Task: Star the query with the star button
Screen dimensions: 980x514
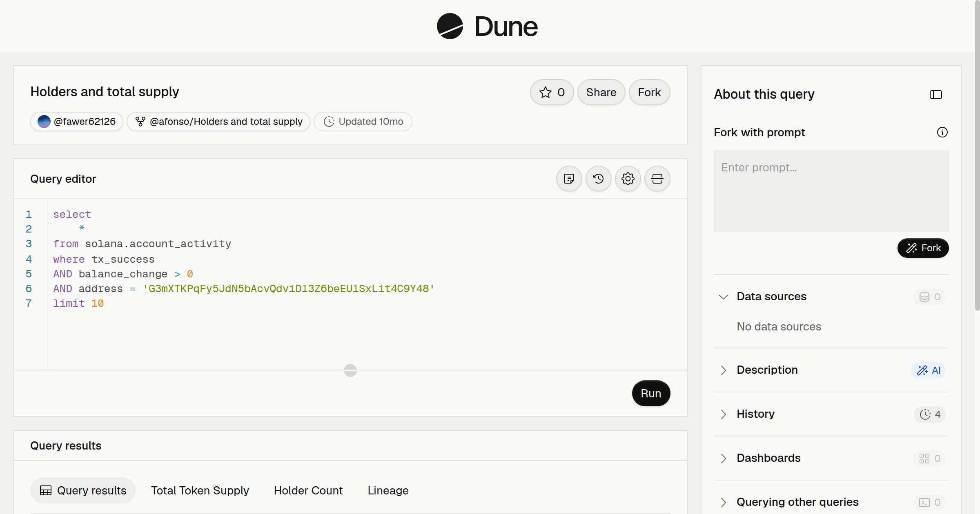Action: (552, 92)
